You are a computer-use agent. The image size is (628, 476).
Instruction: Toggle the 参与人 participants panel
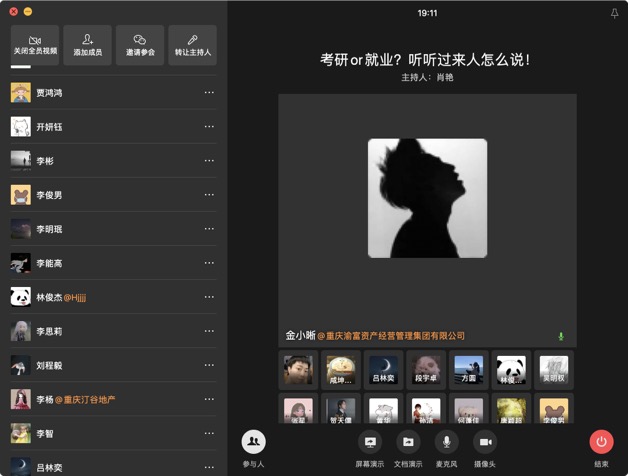click(253, 442)
